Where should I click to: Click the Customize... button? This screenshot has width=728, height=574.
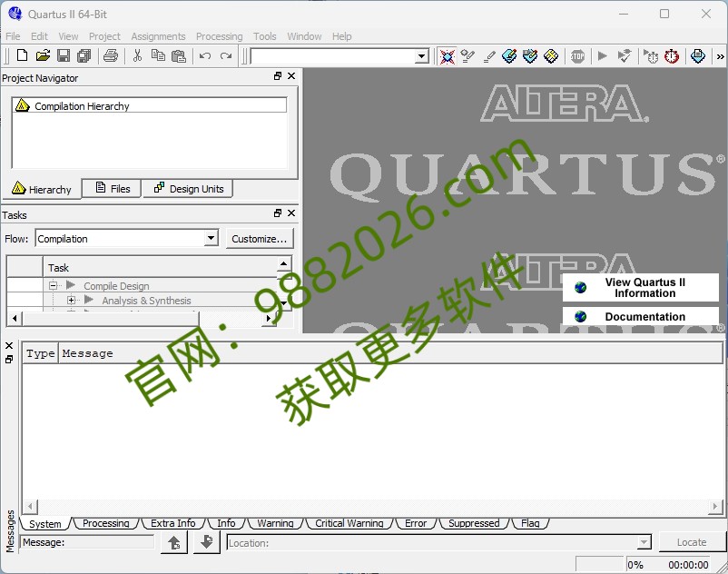click(x=260, y=239)
